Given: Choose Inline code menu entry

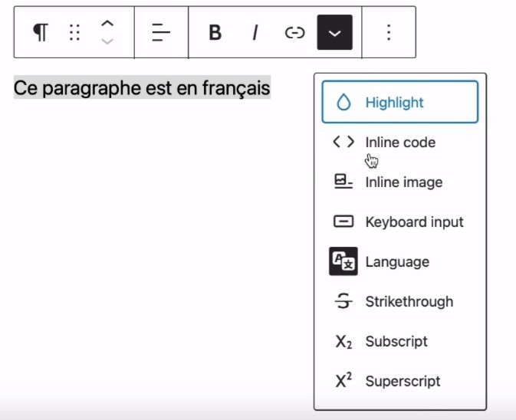Looking at the screenshot, I should point(399,143).
